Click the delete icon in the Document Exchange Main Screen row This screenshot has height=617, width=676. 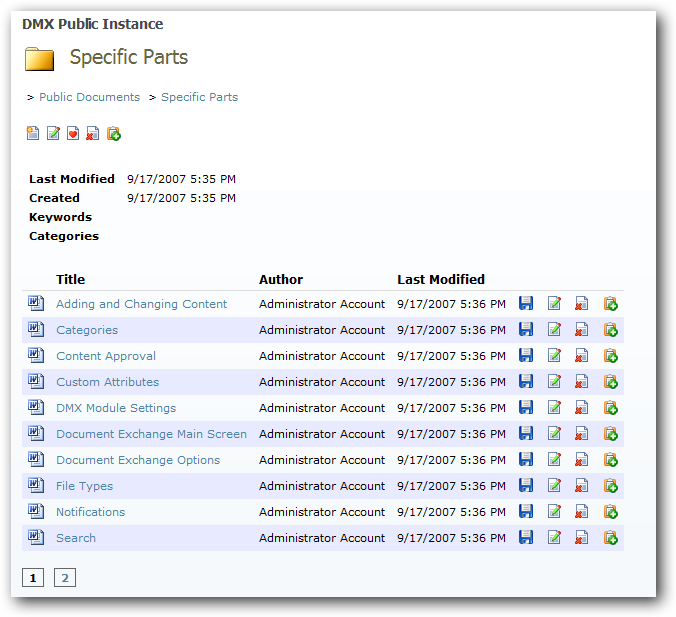coord(582,434)
